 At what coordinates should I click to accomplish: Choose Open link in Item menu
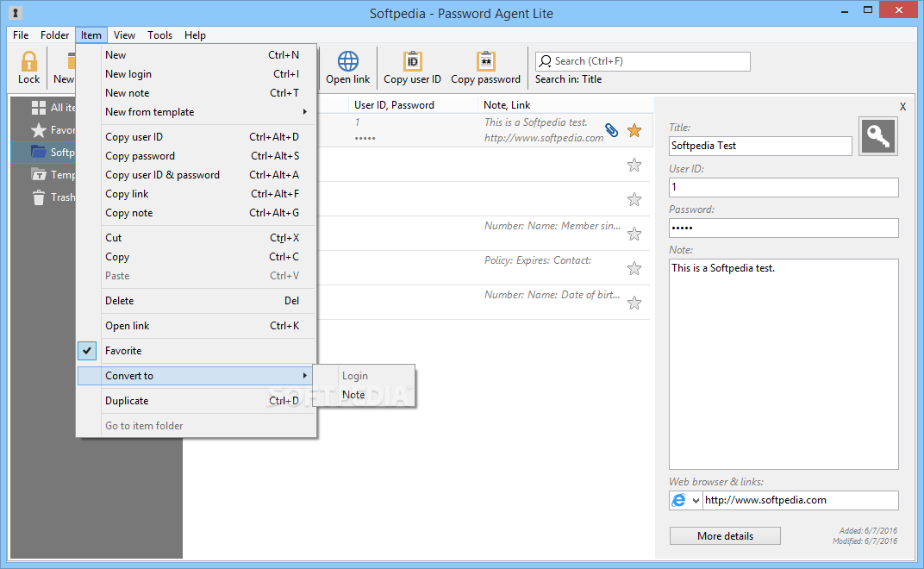(x=197, y=326)
